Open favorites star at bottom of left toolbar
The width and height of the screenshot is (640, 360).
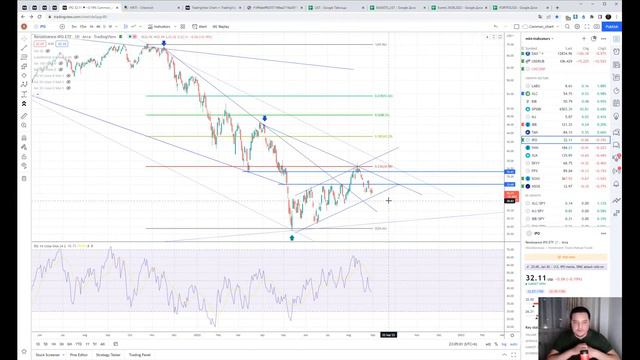coord(24,351)
